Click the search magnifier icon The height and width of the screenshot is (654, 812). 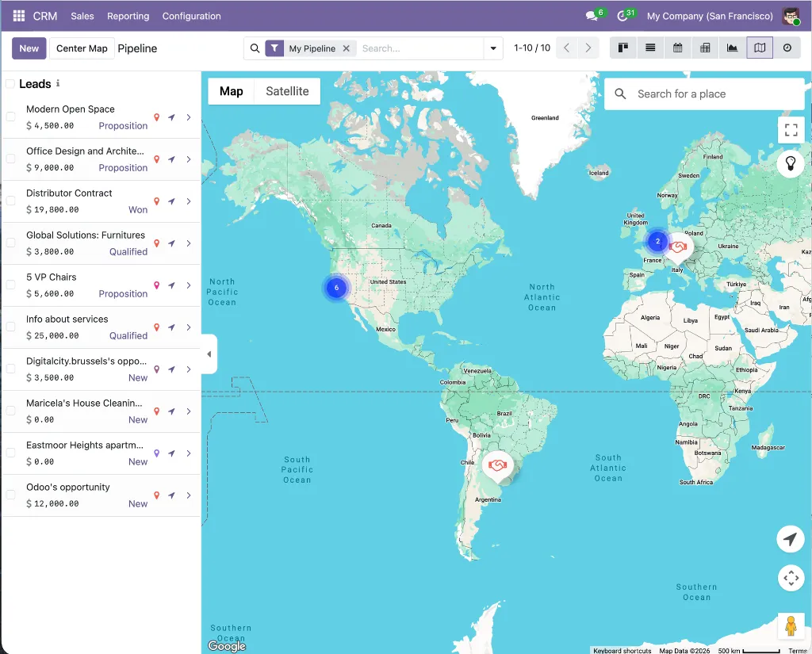[x=255, y=48]
